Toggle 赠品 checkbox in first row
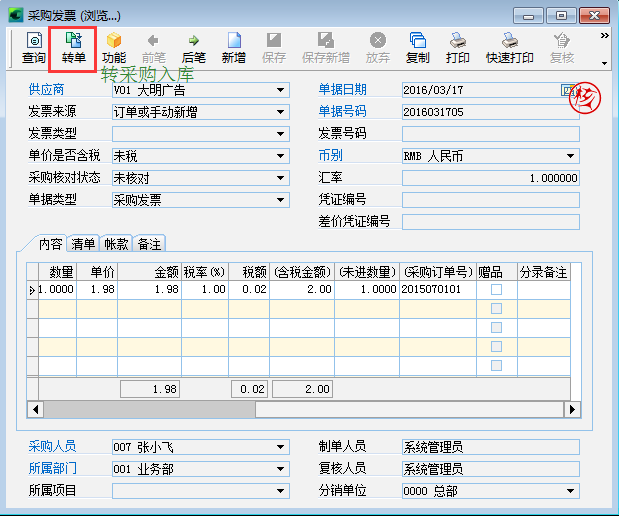 [x=496, y=289]
